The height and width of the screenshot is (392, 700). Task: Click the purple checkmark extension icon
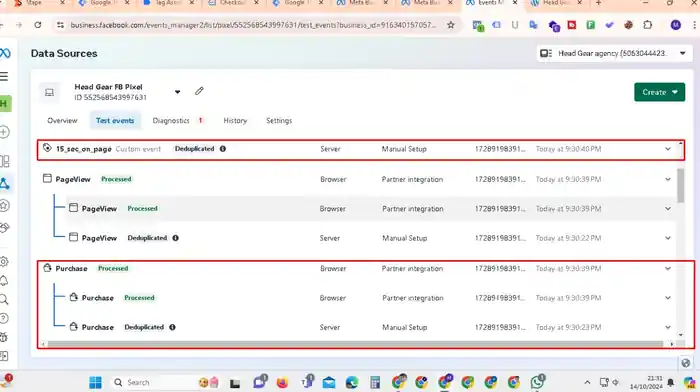point(609,25)
